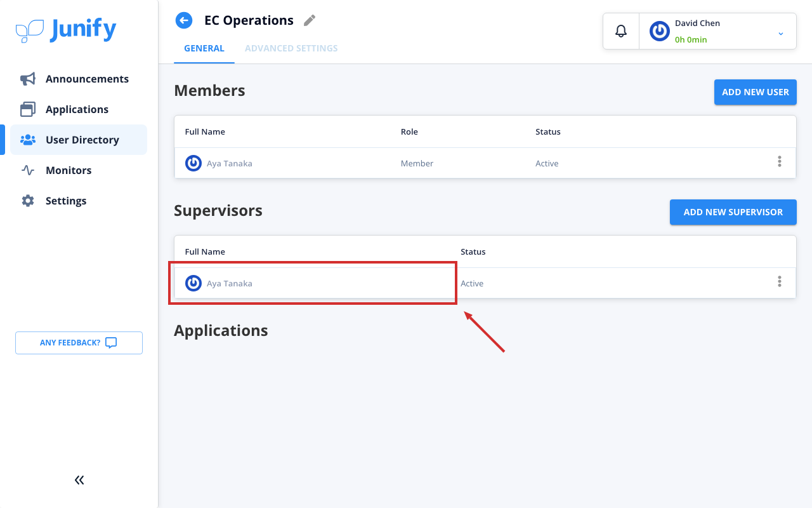Image resolution: width=812 pixels, height=508 pixels.
Task: Open Monitors menu item
Action: pos(79,170)
